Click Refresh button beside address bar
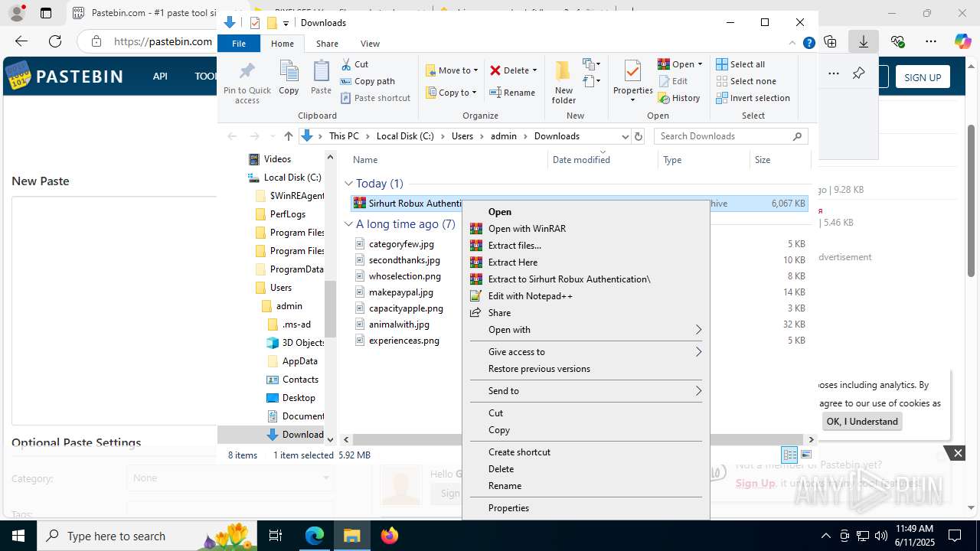980x551 pixels. click(x=639, y=136)
